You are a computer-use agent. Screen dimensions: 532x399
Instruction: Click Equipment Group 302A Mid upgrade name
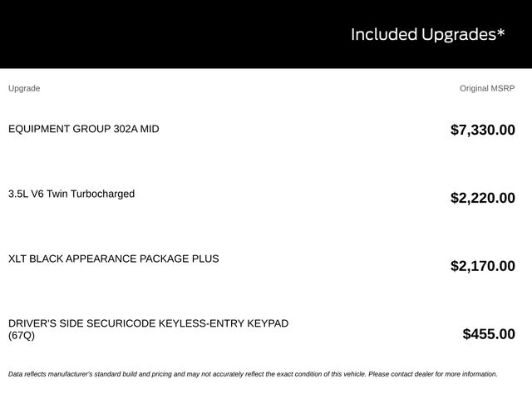coord(83,129)
